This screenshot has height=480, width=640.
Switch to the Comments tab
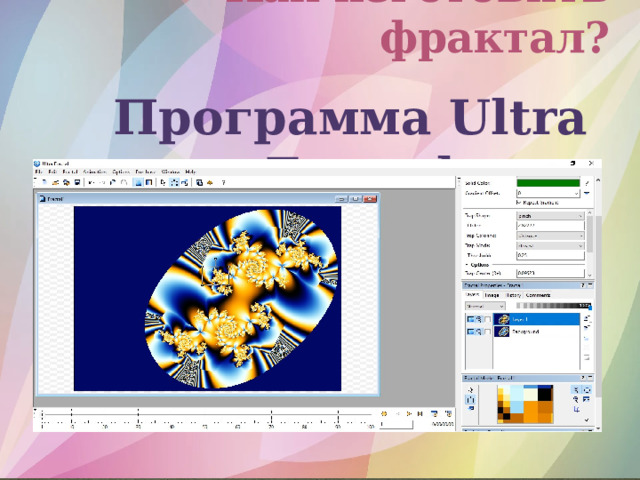(538, 295)
